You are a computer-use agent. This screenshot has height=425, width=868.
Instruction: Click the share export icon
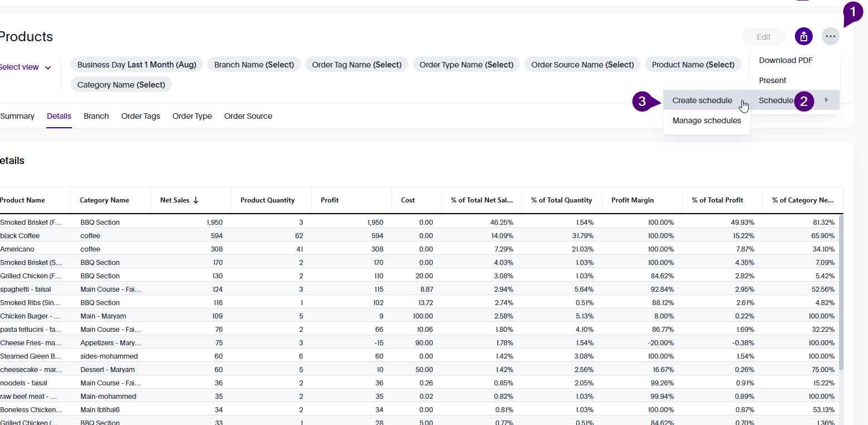point(803,37)
